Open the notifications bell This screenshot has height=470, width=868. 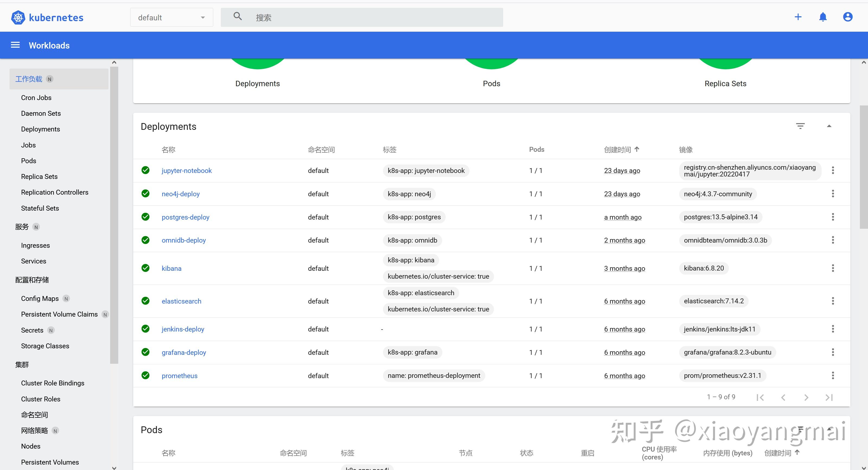tap(823, 17)
